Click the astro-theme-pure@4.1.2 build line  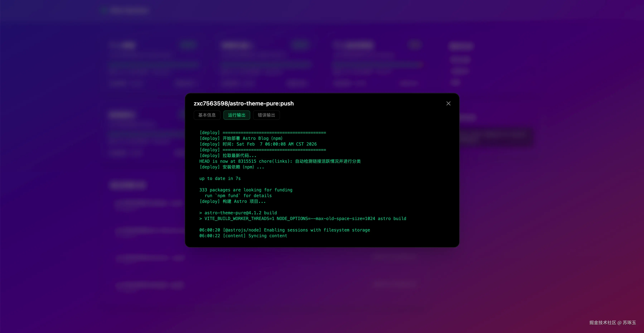238,213
